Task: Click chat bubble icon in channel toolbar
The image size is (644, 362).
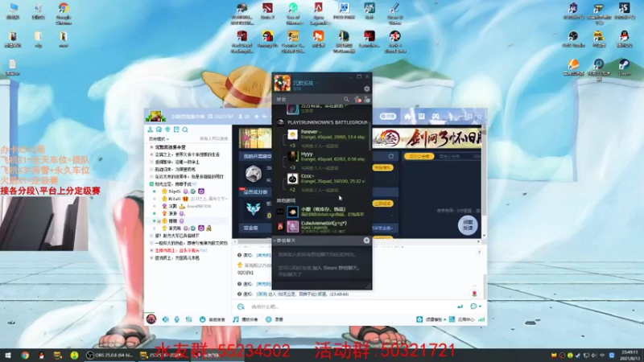Action: pos(159,130)
